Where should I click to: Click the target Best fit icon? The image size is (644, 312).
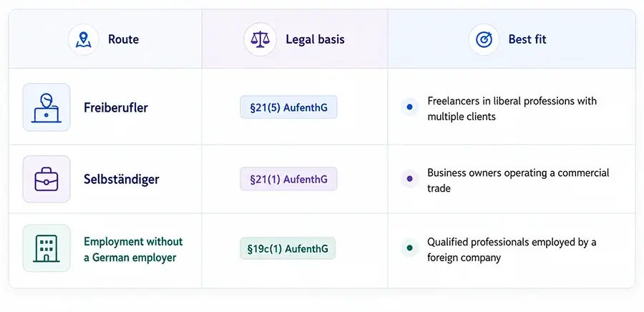484,39
